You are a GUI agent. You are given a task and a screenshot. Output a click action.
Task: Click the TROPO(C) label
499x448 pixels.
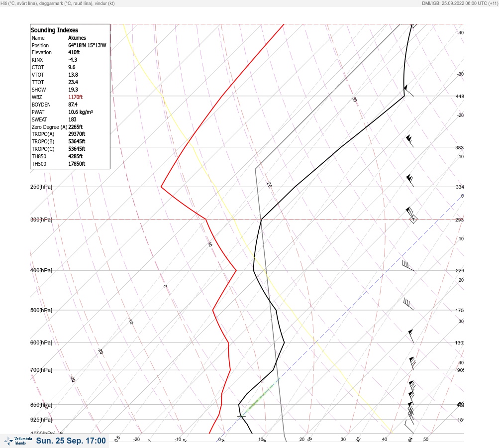coord(43,149)
